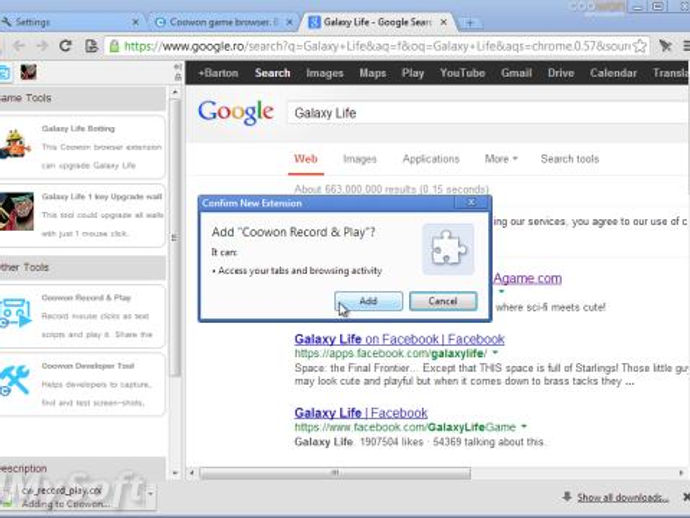The image size is (690, 518).
Task: Click the Add button in the extension dialog
Action: coord(368,301)
